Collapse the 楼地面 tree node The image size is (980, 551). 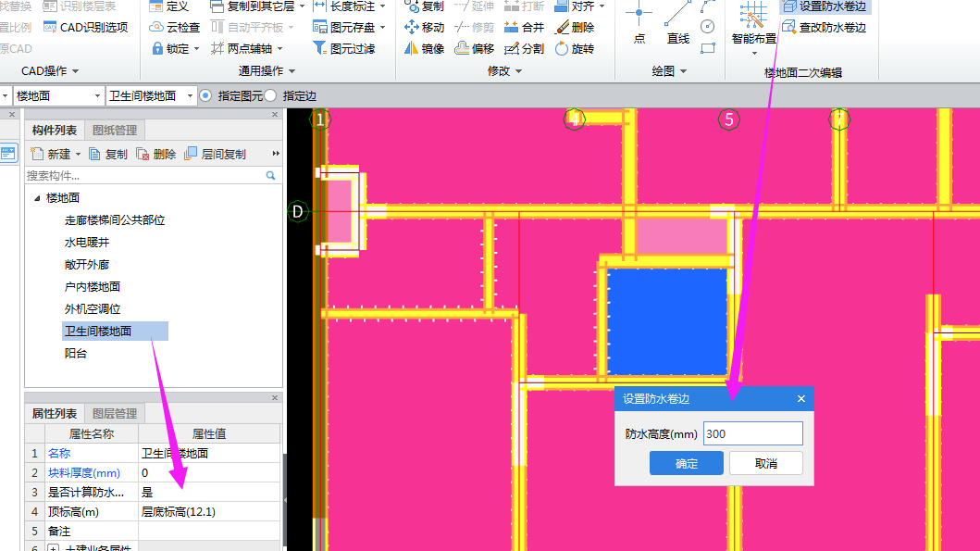point(37,198)
